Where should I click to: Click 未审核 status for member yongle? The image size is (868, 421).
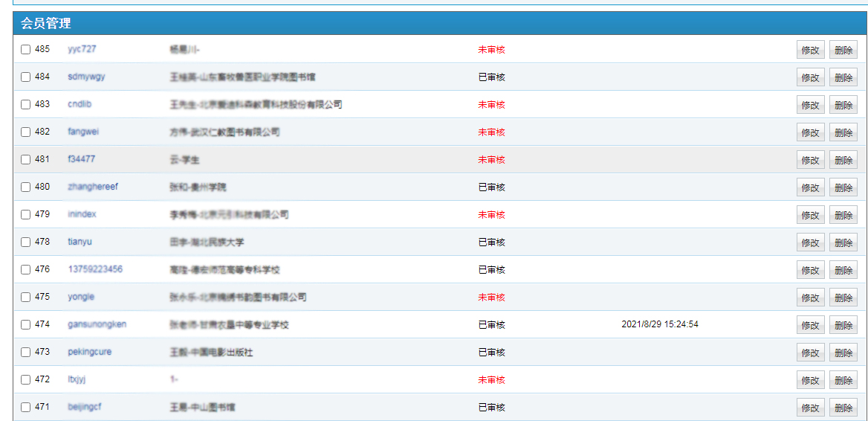tap(491, 298)
